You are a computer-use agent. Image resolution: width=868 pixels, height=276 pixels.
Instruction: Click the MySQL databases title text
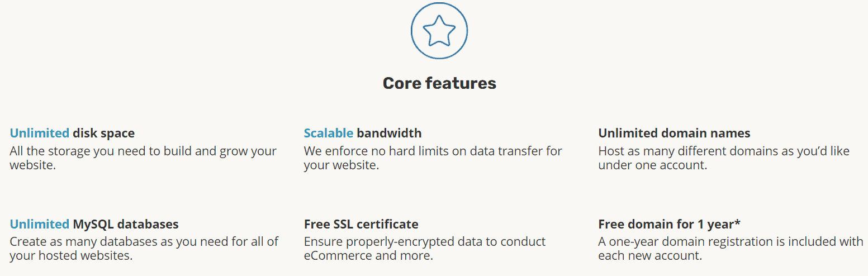126,224
